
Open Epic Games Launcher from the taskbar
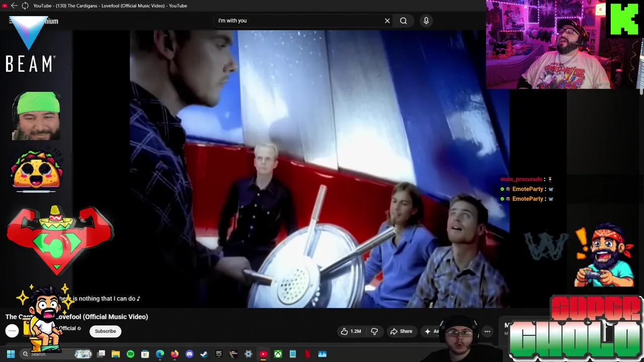(x=219, y=354)
